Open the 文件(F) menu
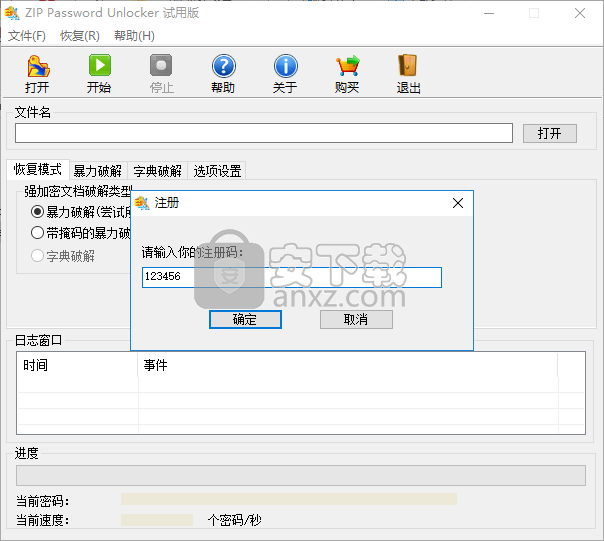604x541 pixels. (27, 36)
